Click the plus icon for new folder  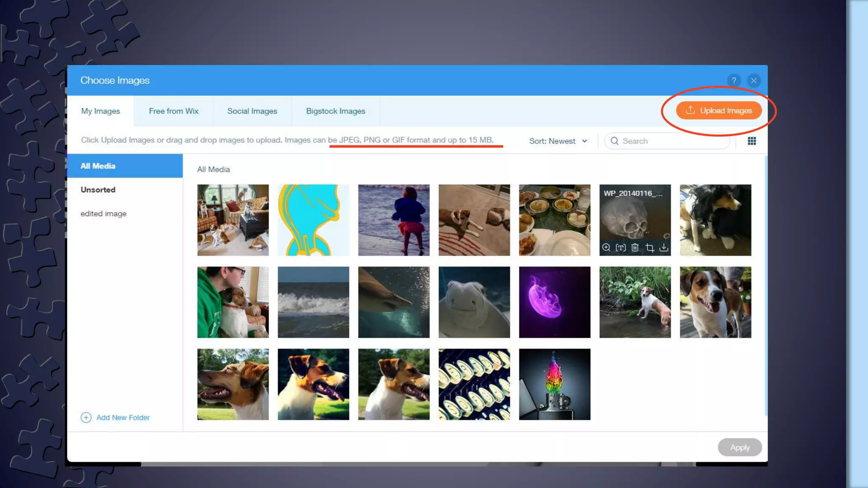[86, 417]
